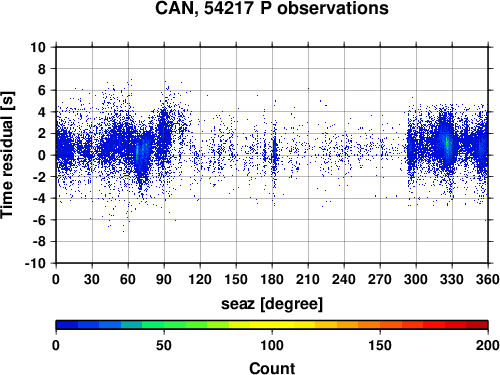Click the narrow data streak at seaz 180

click(x=274, y=152)
